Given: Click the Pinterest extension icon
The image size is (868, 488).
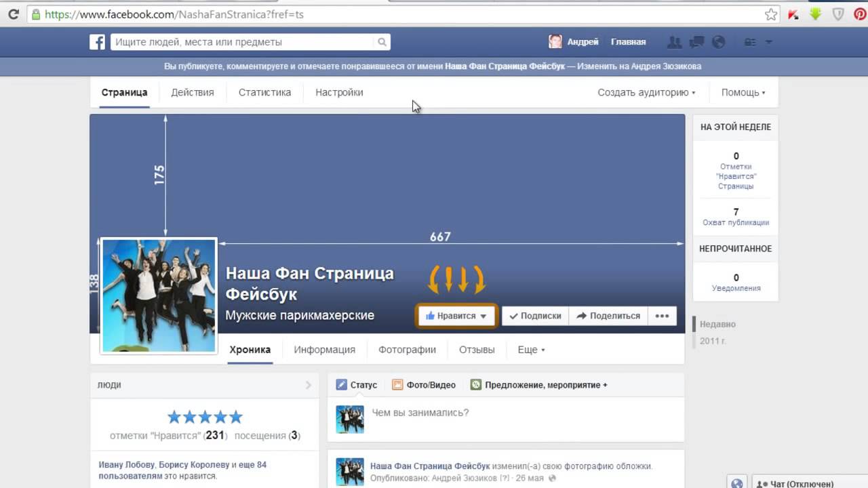Looking at the screenshot, I should tap(859, 14).
